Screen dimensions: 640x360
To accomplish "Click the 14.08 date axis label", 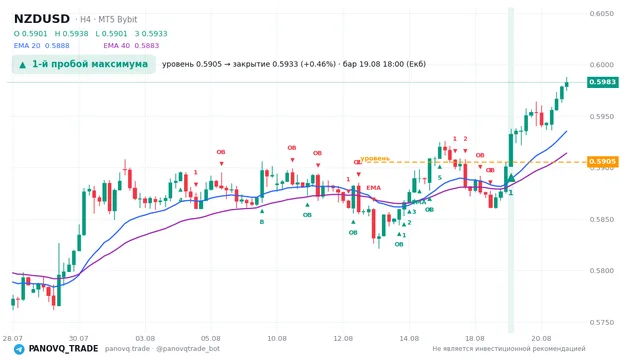I will 409,338.
